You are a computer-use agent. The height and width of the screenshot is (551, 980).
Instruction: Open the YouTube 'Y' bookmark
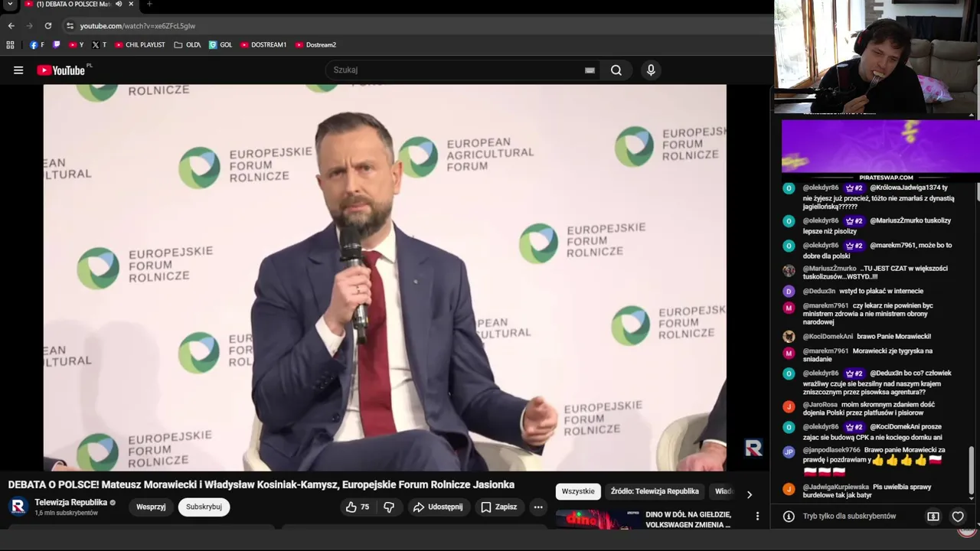(x=77, y=45)
